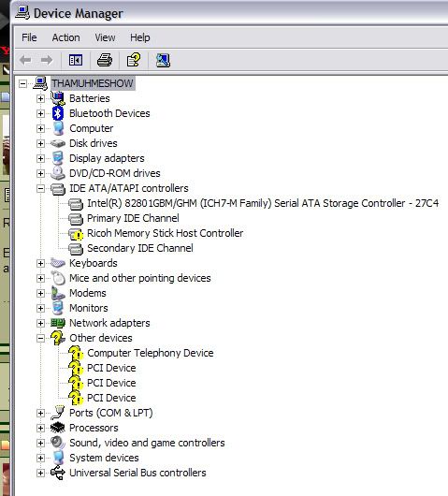Select Computer Telephony Device

151,353
